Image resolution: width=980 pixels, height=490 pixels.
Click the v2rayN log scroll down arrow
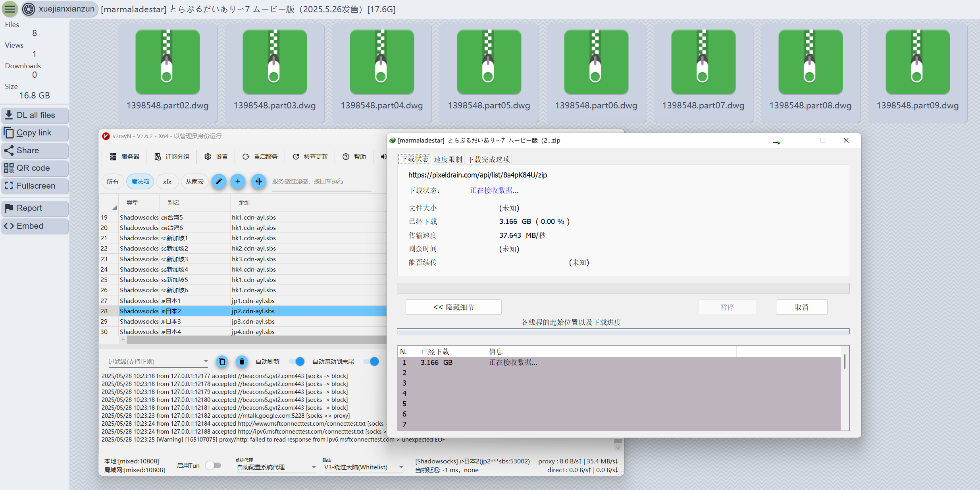pyautogui.click(x=618, y=447)
